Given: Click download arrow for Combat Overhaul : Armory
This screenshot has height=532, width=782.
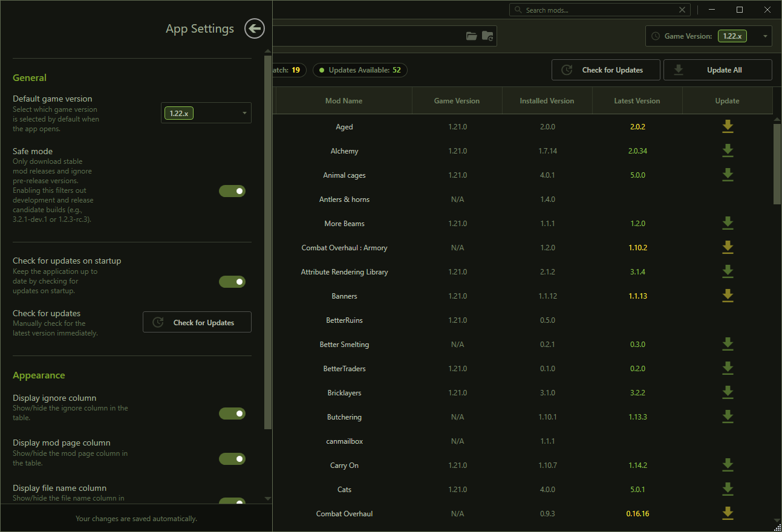Looking at the screenshot, I should (x=728, y=247).
